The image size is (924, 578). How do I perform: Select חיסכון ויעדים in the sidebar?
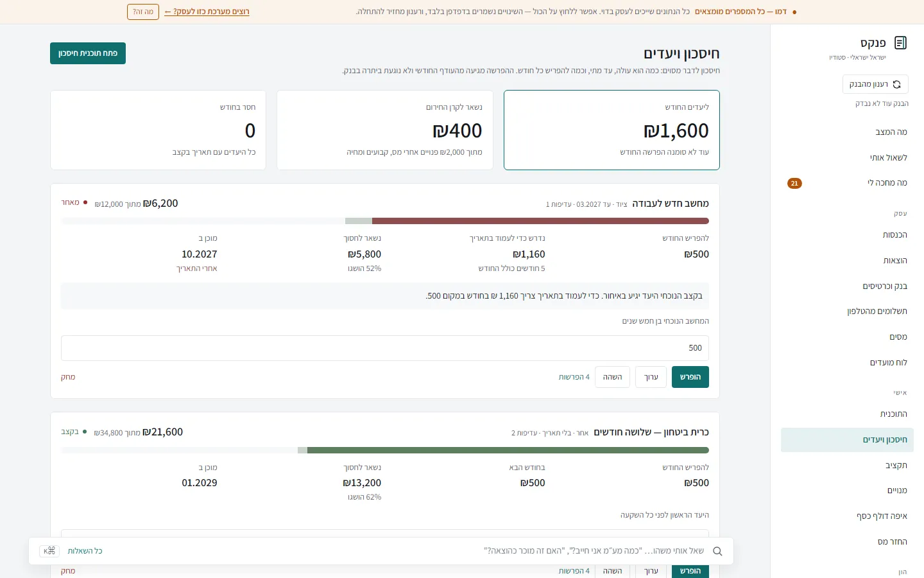point(847,440)
